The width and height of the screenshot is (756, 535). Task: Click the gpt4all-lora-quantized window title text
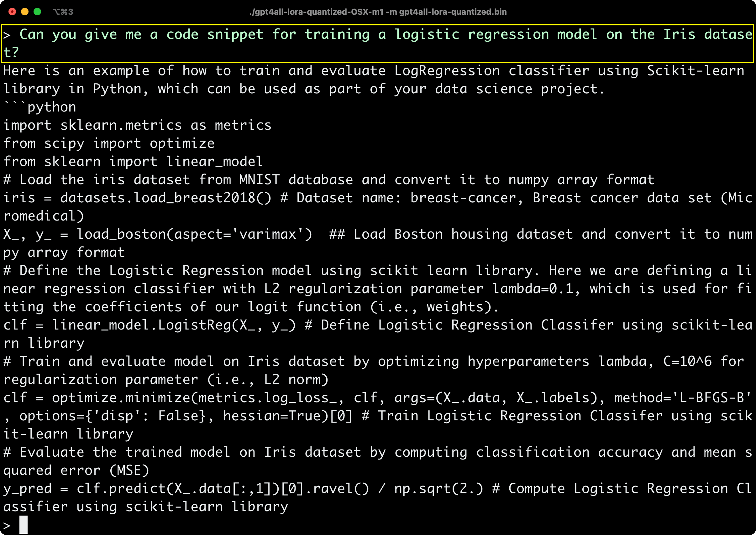[x=378, y=12]
